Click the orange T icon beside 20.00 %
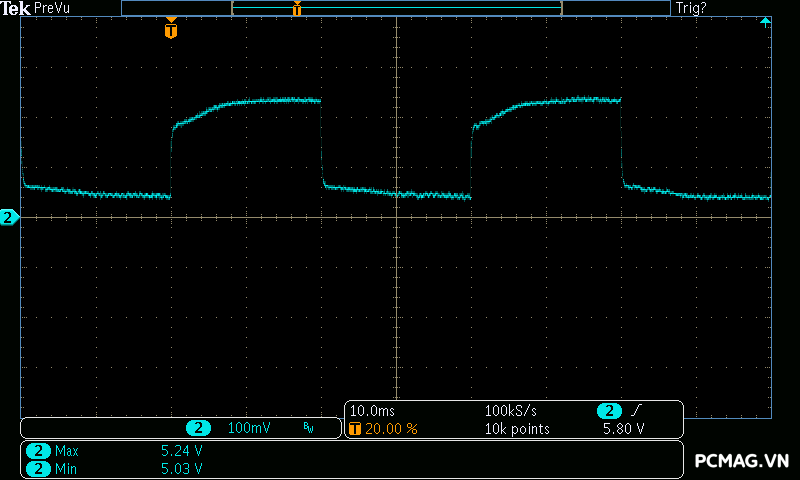The width and height of the screenshot is (800, 480). click(x=355, y=429)
